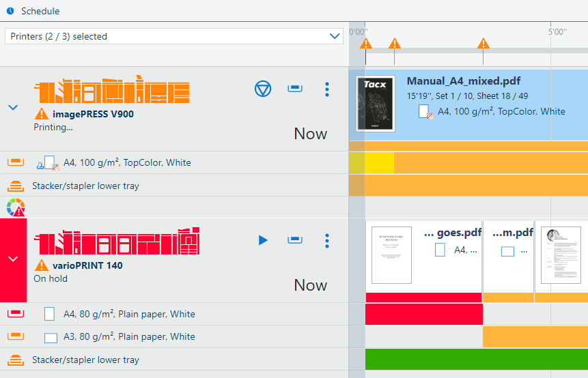Click warning icon beside varioPRINT 140 name
This screenshot has width=588, height=378.
pos(41,265)
